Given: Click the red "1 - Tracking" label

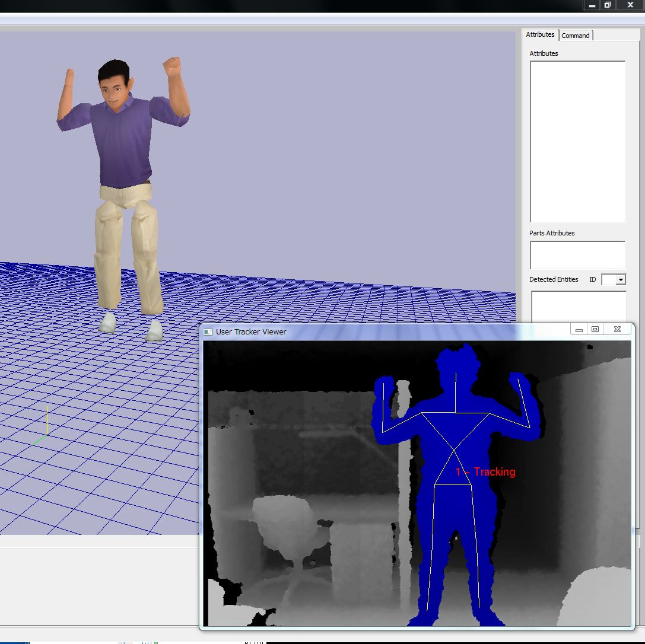Looking at the screenshot, I should pyautogui.click(x=485, y=472).
